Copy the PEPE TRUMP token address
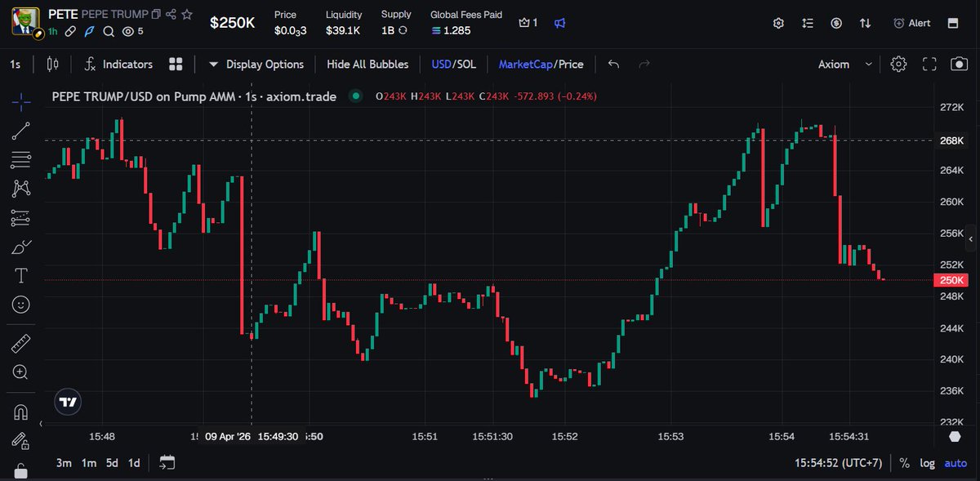 pyautogui.click(x=156, y=15)
